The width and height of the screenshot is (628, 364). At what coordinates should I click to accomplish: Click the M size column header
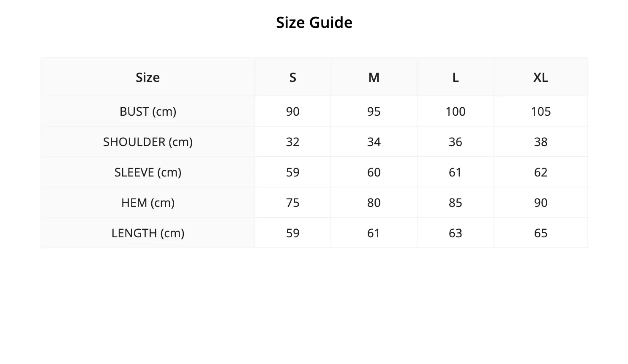(374, 77)
